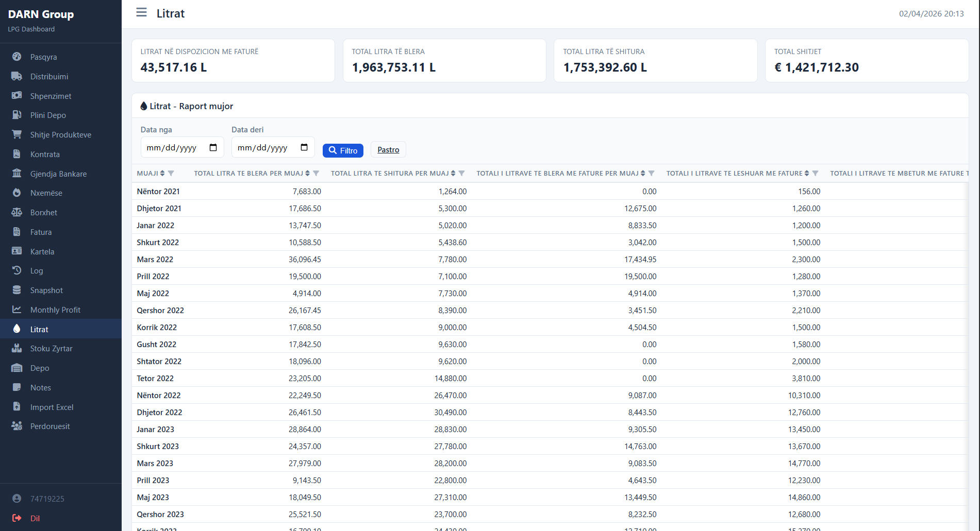Open Monthly Profit in the sidebar
This screenshot has height=531, width=980.
pos(55,310)
